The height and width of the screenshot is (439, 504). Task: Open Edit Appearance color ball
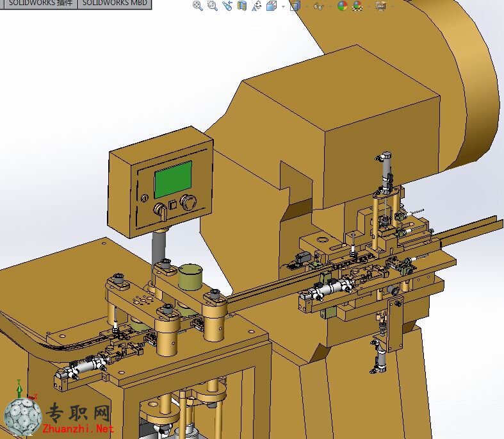(343, 6)
